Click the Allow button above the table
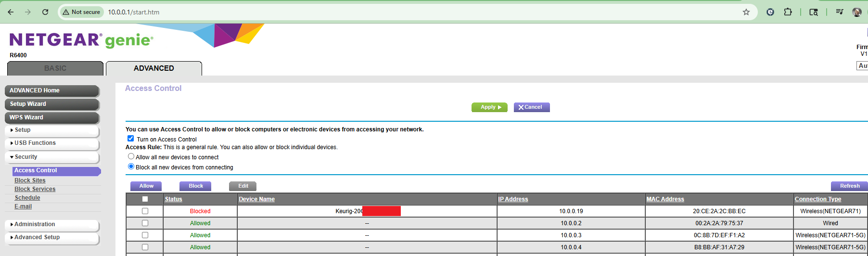868x256 pixels. pos(146,186)
